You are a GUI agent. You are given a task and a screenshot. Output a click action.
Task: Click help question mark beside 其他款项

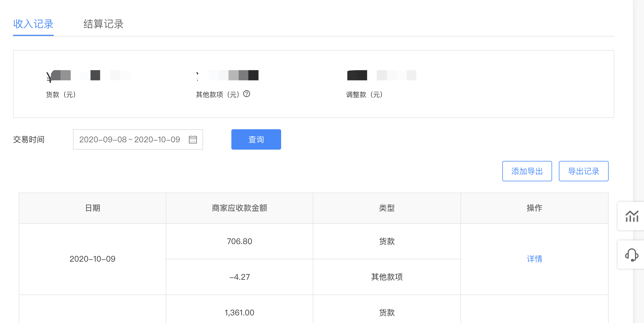(247, 94)
